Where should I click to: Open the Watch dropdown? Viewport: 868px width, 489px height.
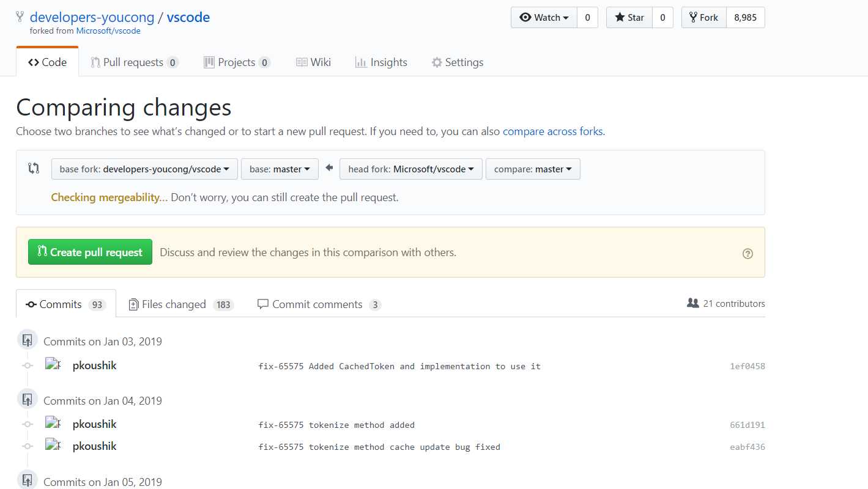pos(544,18)
